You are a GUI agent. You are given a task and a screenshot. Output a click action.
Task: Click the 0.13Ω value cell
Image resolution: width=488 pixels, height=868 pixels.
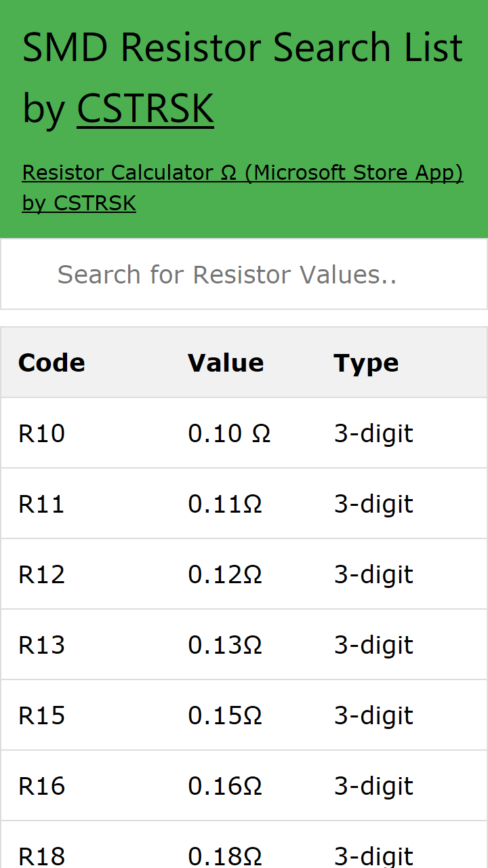pos(225,645)
